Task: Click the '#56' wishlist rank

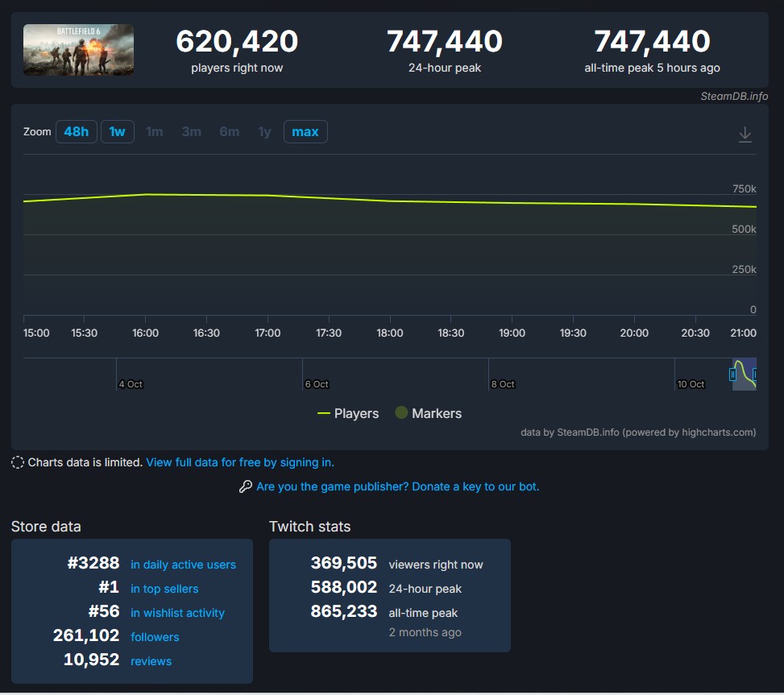Action: [104, 611]
